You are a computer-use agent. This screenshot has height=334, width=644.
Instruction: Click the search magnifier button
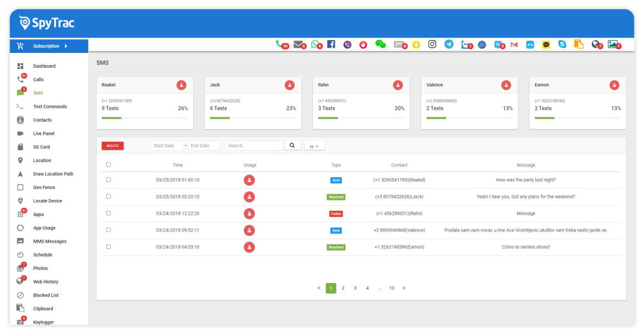pyautogui.click(x=292, y=146)
